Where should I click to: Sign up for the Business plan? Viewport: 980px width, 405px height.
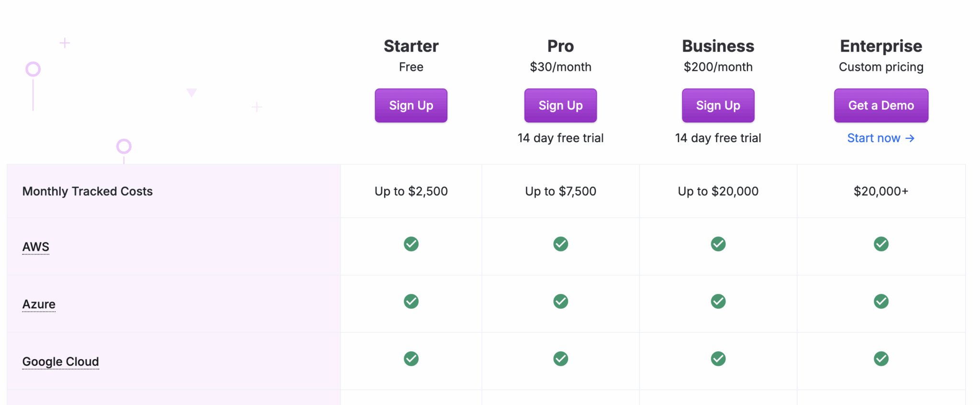coord(718,105)
